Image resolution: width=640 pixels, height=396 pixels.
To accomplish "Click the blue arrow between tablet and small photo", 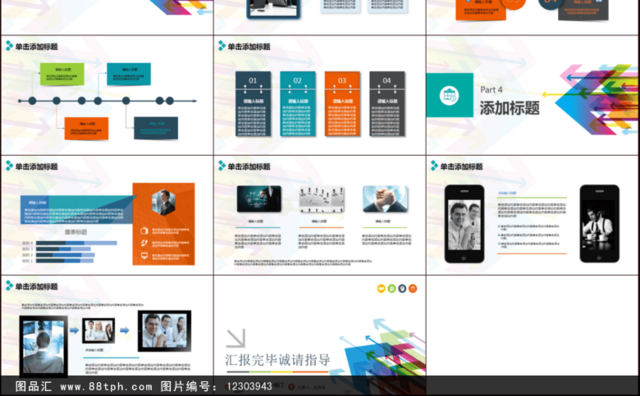I will [74, 330].
